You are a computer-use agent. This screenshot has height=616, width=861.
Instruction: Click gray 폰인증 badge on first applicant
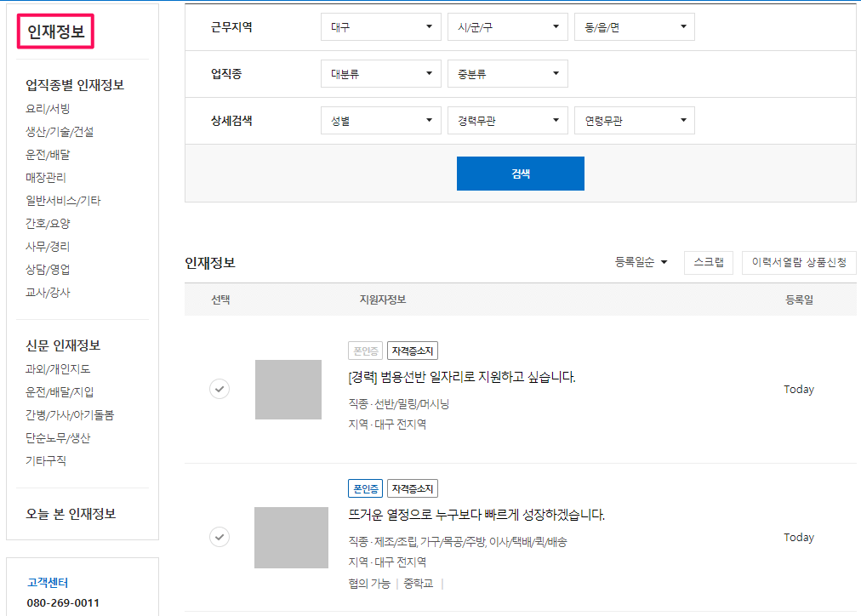click(x=365, y=351)
